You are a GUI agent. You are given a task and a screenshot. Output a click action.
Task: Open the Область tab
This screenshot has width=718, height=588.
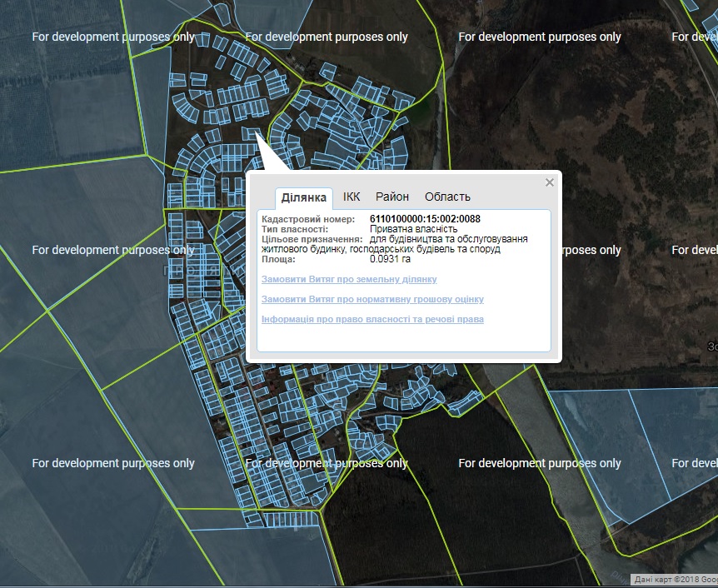coord(447,197)
